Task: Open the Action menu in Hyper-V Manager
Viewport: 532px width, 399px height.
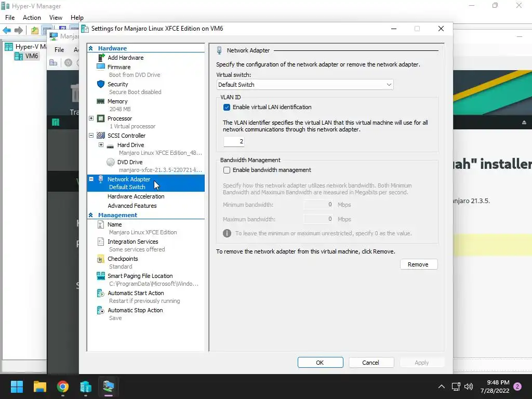Action: click(x=32, y=18)
